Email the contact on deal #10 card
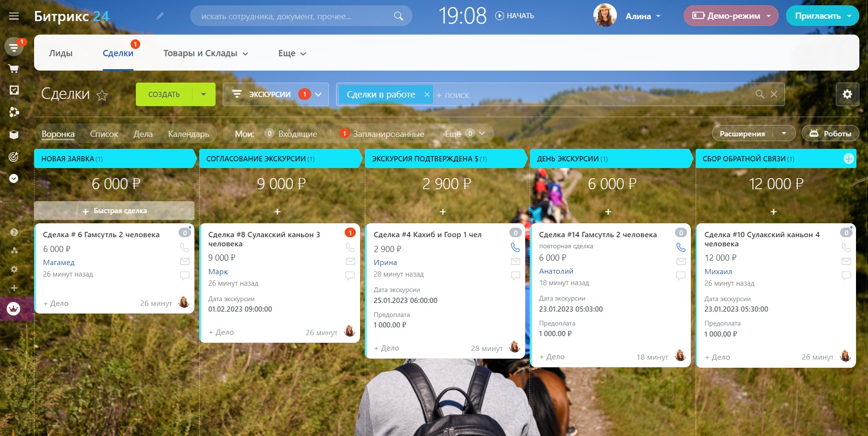The height and width of the screenshot is (436, 868). [x=846, y=261]
